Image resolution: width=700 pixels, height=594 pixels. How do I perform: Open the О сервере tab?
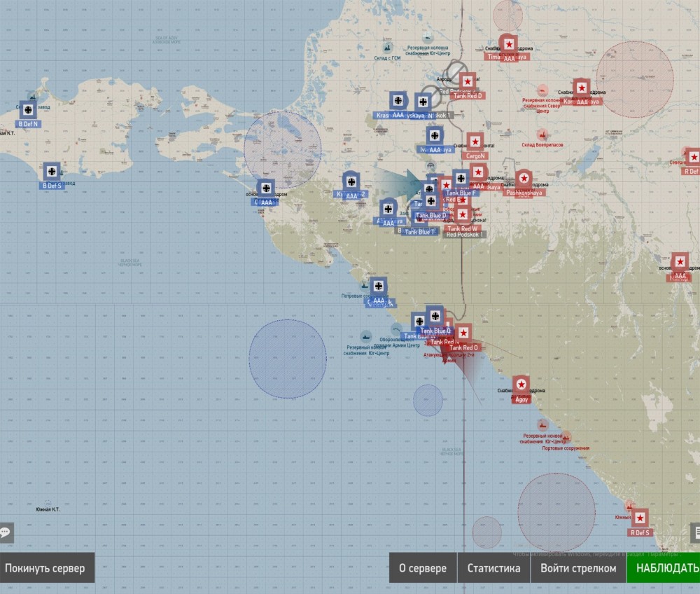click(423, 568)
